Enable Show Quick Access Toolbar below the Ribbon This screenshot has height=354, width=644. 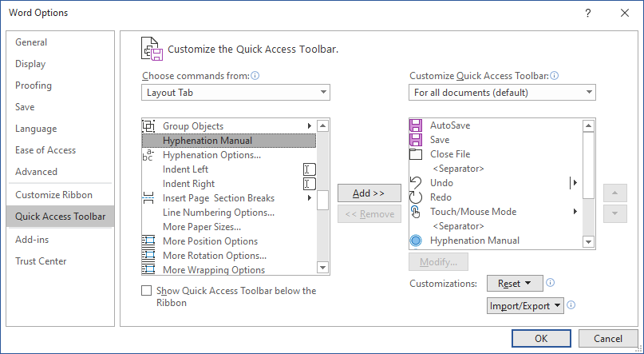[146, 291]
